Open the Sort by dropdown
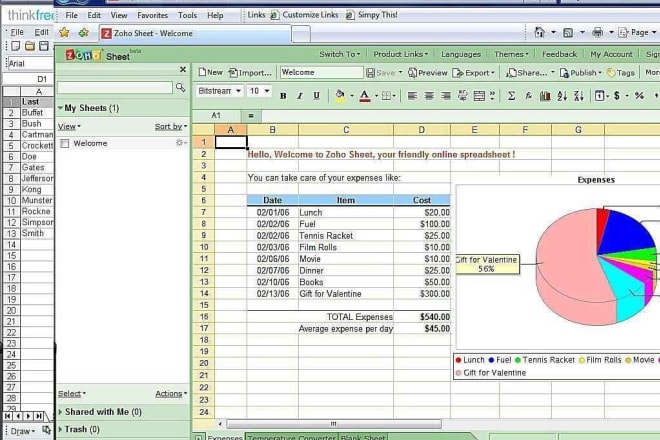The image size is (660, 440). (170, 126)
